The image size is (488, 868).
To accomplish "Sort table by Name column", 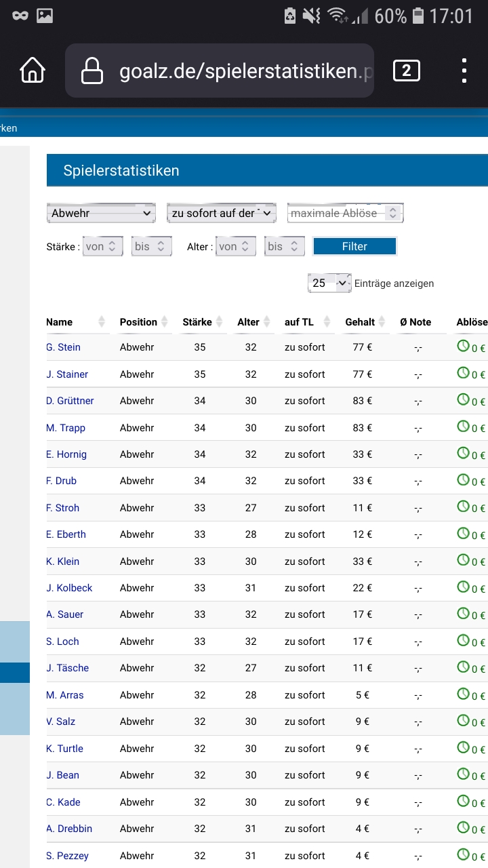I will click(x=77, y=322).
